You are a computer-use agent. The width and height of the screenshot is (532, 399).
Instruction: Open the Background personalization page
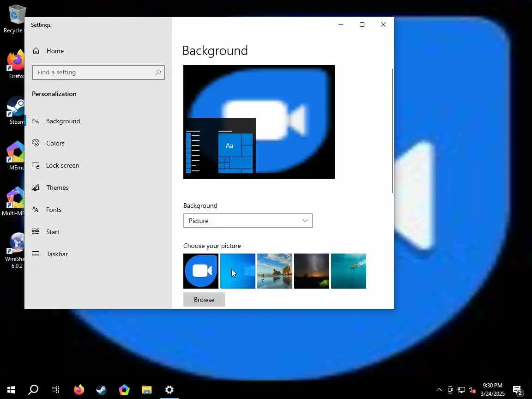(x=98, y=121)
